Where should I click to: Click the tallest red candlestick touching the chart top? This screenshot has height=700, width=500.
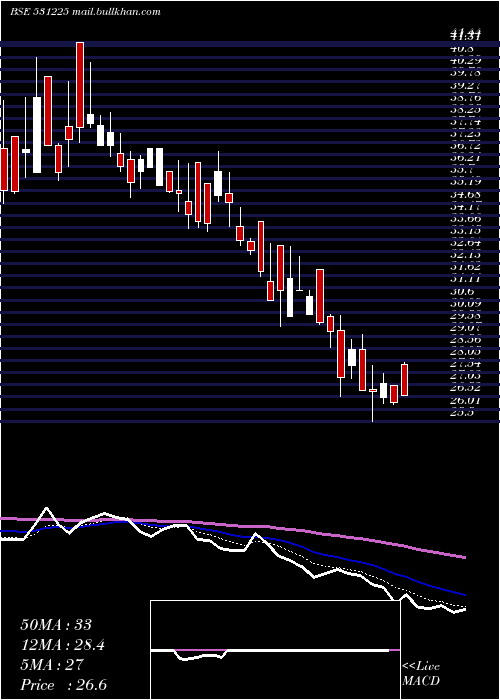[80, 85]
